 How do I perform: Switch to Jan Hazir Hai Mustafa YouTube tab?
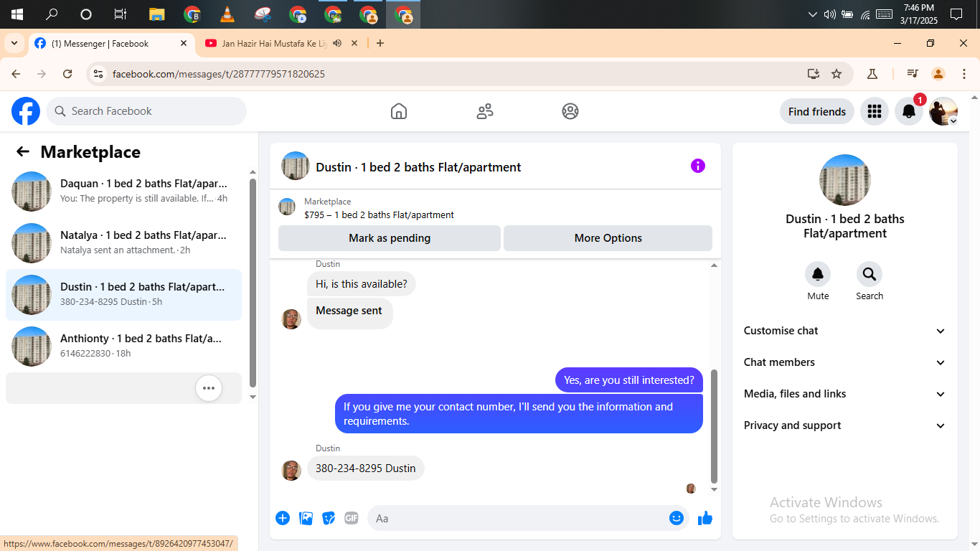click(281, 43)
